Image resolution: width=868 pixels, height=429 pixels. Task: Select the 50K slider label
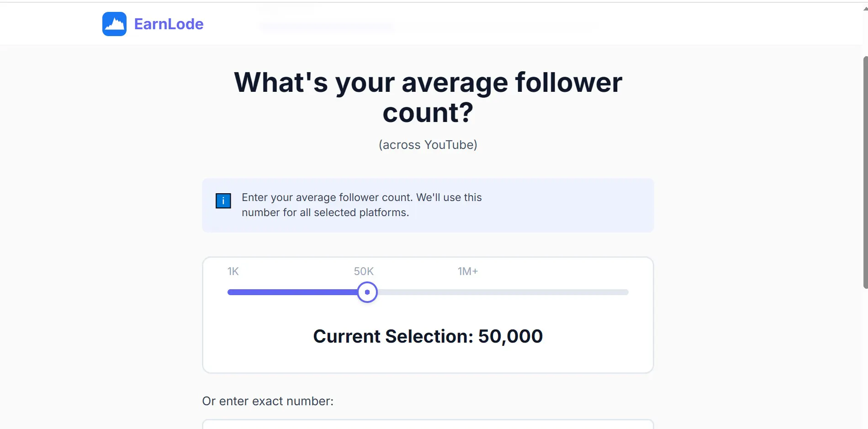click(x=364, y=271)
